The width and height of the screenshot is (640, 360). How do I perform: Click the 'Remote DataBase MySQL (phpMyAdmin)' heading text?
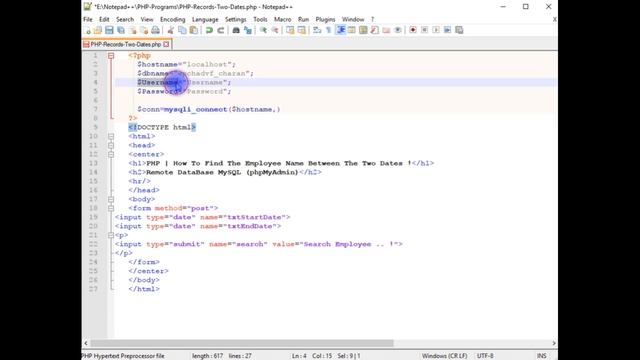[x=222, y=172]
